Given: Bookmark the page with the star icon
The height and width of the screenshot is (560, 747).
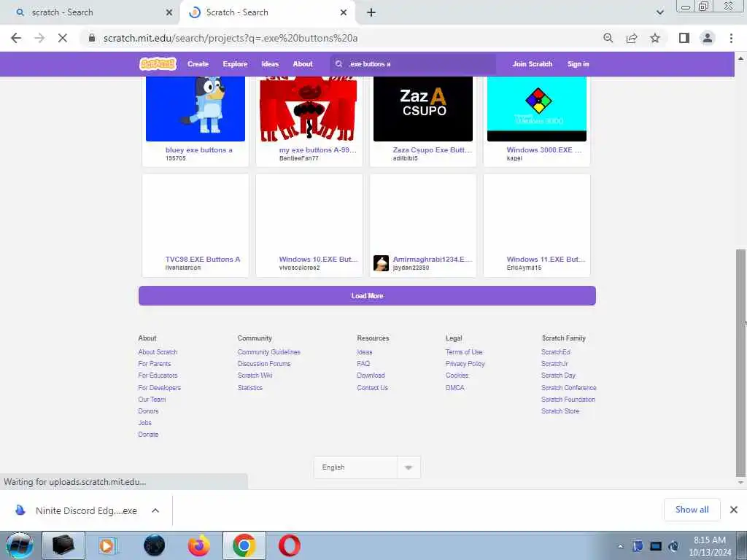Looking at the screenshot, I should click(x=655, y=38).
